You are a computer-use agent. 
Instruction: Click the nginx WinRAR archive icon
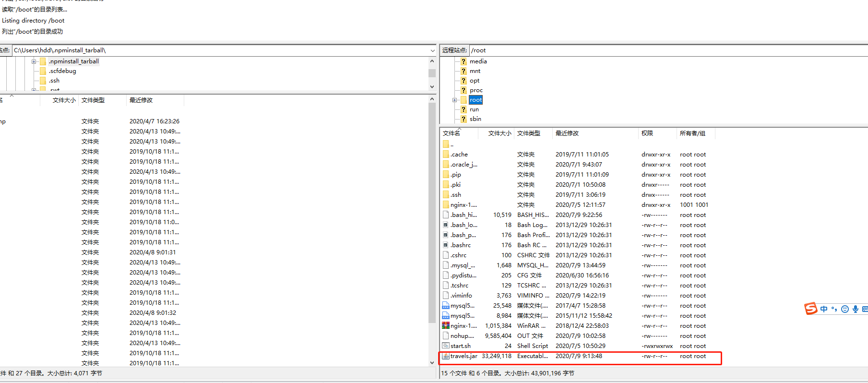446,326
